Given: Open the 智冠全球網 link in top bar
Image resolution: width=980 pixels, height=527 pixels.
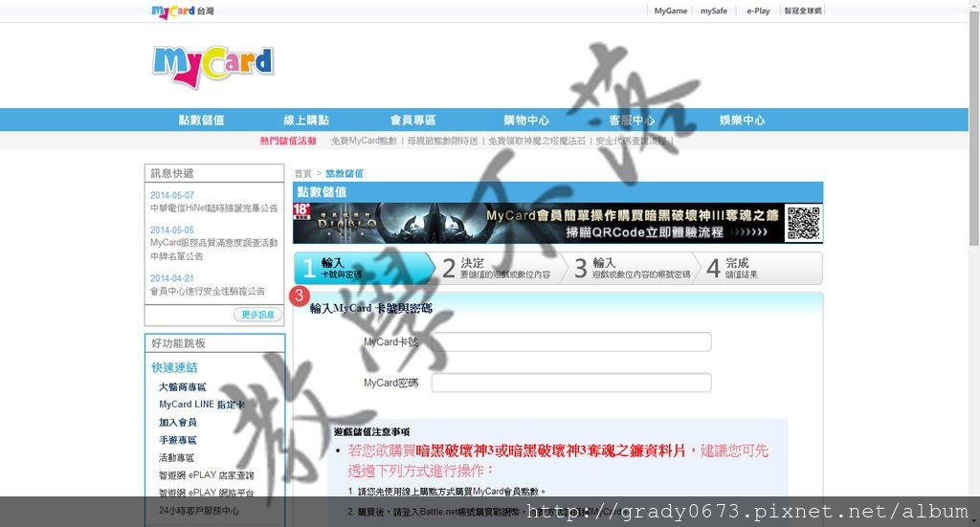Looking at the screenshot, I should coord(803,11).
